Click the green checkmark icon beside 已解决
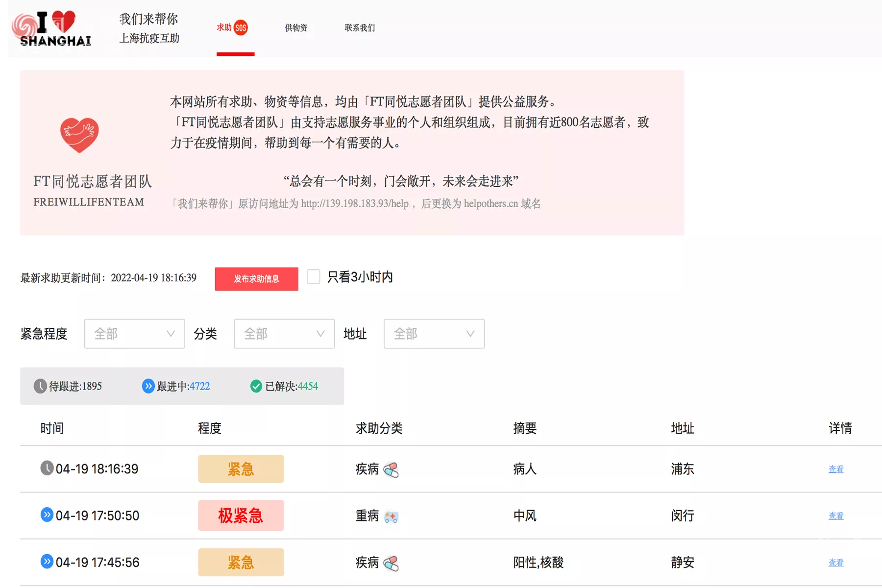The width and height of the screenshot is (882, 588). [x=256, y=386]
